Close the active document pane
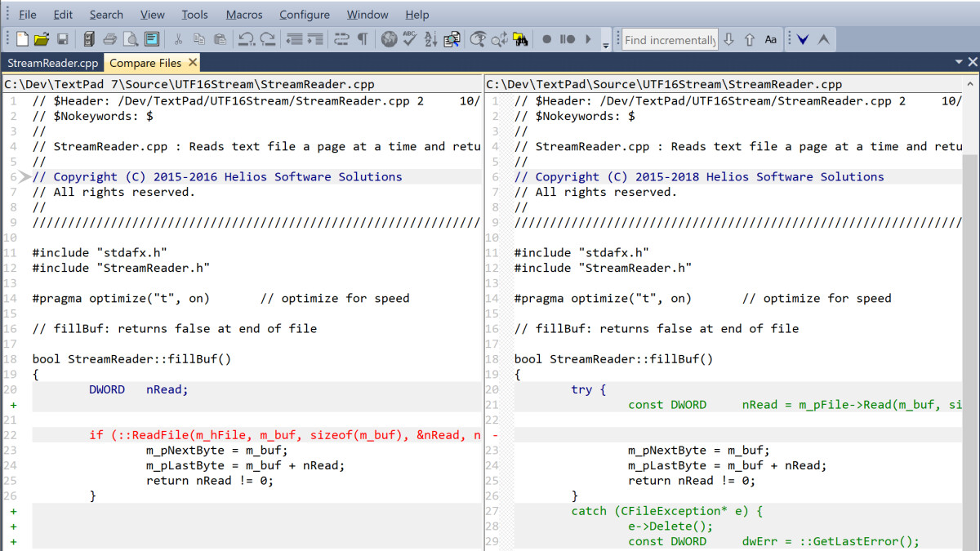Viewport: 980px width, 551px height. (972, 62)
